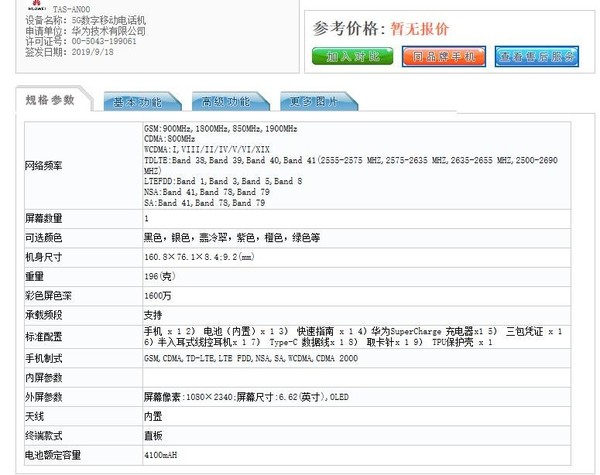Click the 天线 row label
Image resolution: width=600 pixels, height=475 pixels.
[x=34, y=416]
